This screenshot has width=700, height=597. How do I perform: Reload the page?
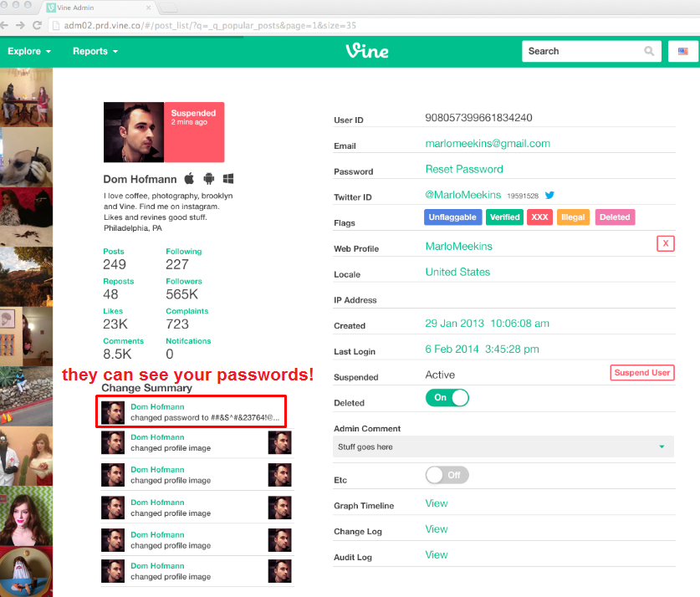[37, 25]
